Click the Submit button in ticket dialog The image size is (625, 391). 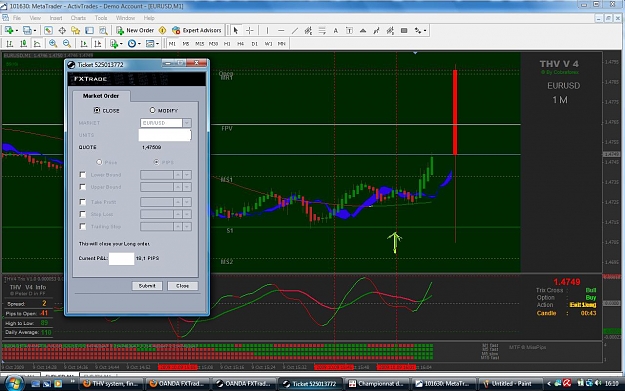[x=147, y=286]
